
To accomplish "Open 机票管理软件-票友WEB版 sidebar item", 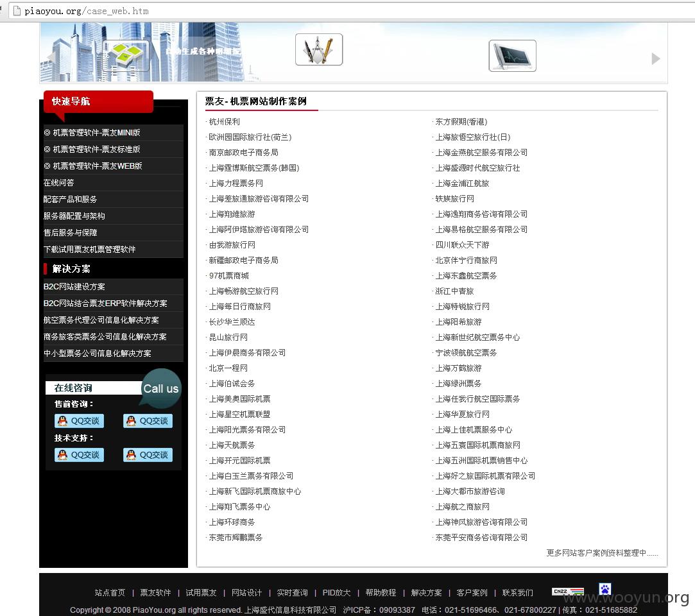I will (113, 166).
